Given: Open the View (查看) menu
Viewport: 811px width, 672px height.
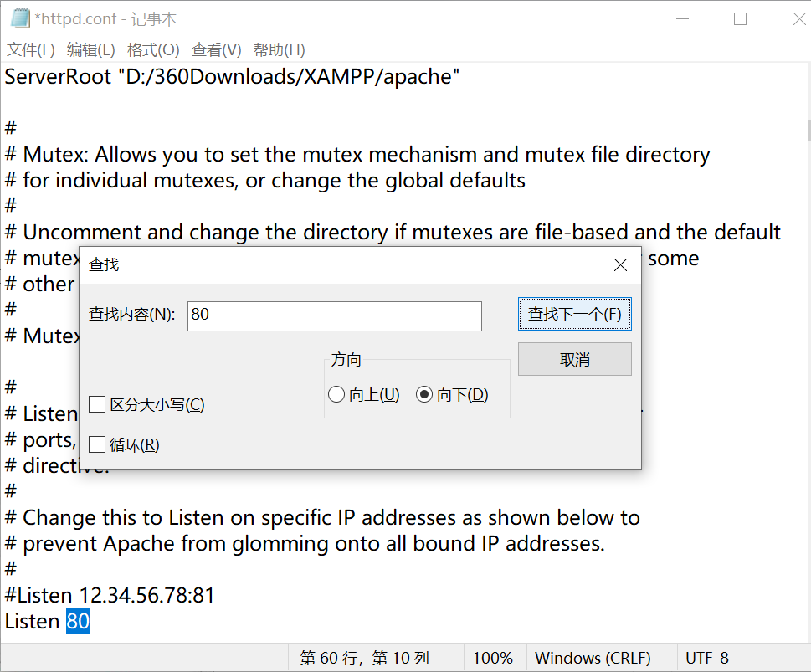Looking at the screenshot, I should [x=215, y=49].
